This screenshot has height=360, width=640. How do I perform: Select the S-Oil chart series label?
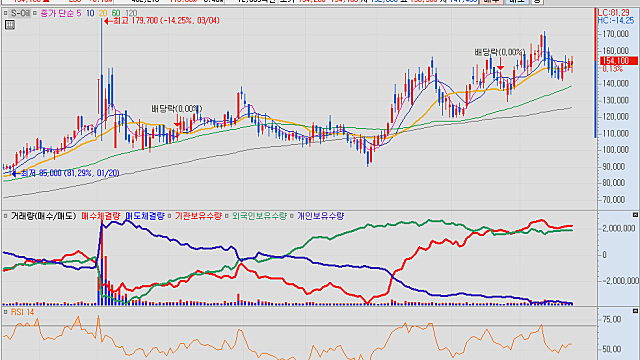click(20, 13)
